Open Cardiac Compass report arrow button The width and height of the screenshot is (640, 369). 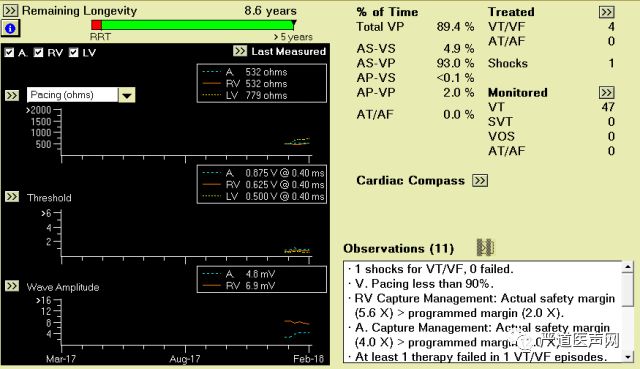pos(480,180)
